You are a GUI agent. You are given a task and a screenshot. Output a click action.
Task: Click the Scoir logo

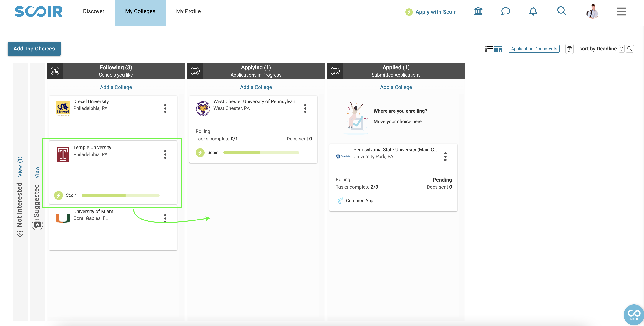[39, 11]
